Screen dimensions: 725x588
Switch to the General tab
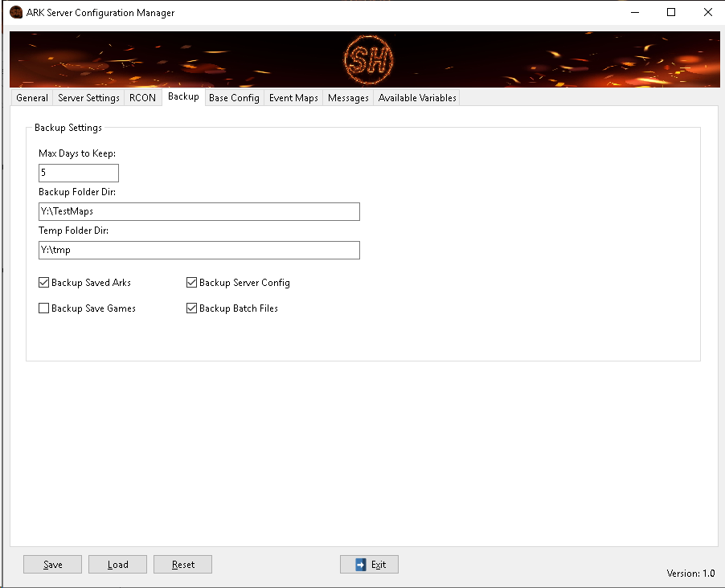(x=32, y=98)
